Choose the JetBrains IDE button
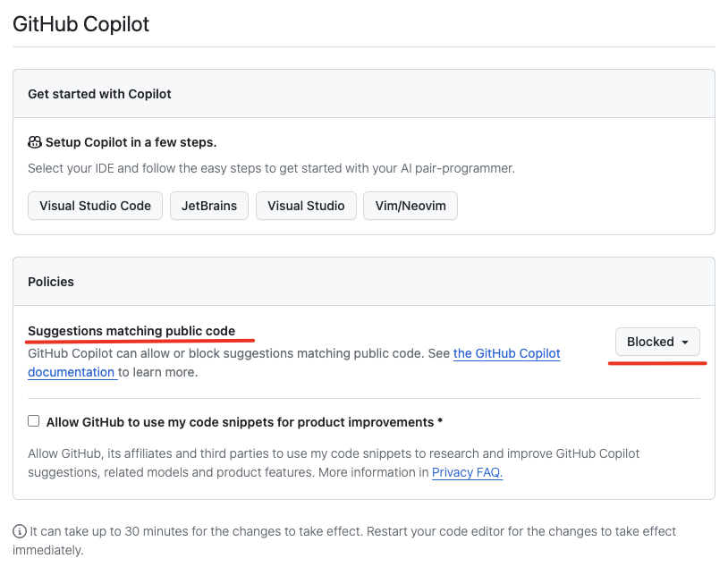The width and height of the screenshot is (728, 567). (x=209, y=206)
